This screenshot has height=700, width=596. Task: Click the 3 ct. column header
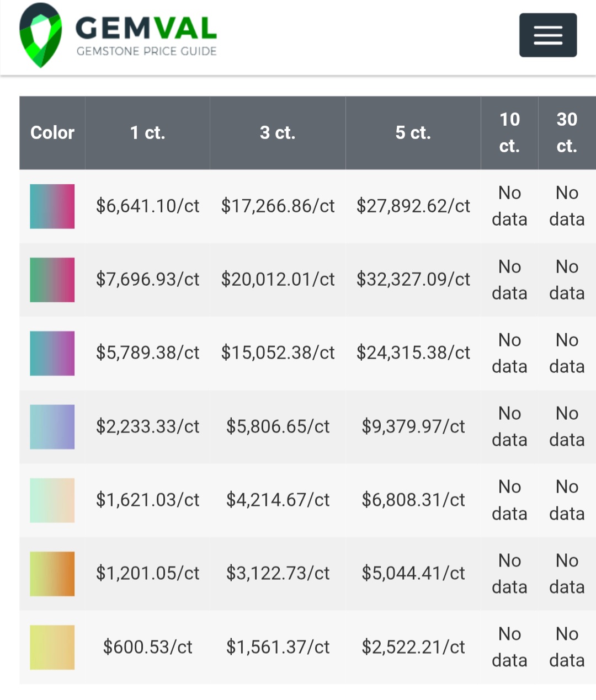(x=278, y=133)
